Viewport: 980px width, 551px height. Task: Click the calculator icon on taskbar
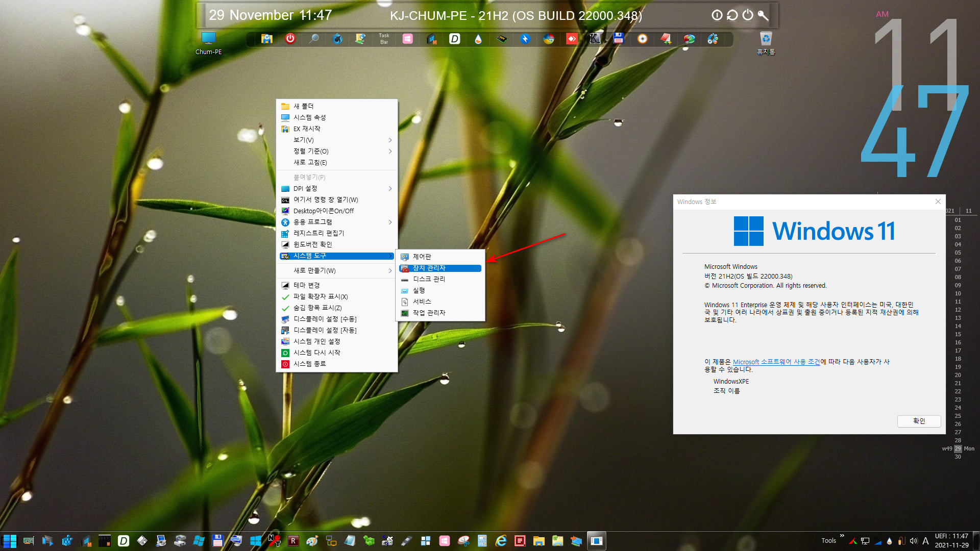click(x=482, y=541)
